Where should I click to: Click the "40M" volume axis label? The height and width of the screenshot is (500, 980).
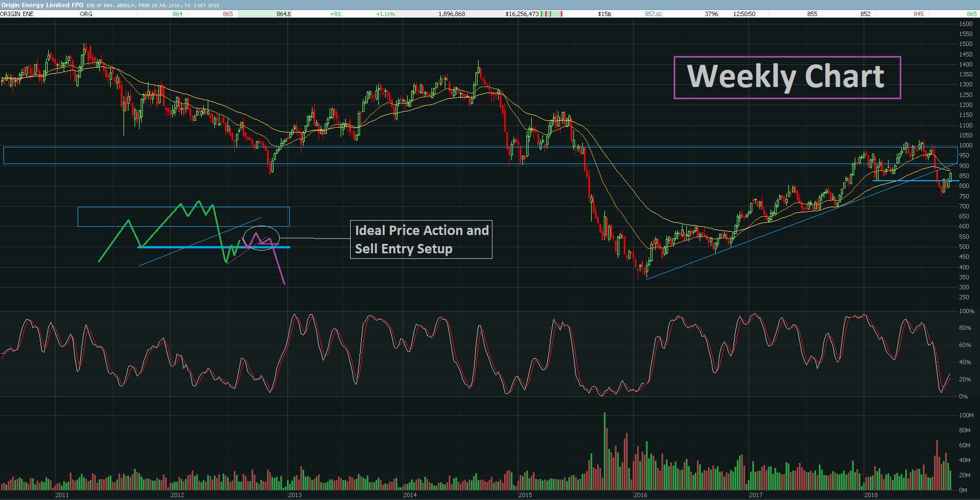click(964, 460)
